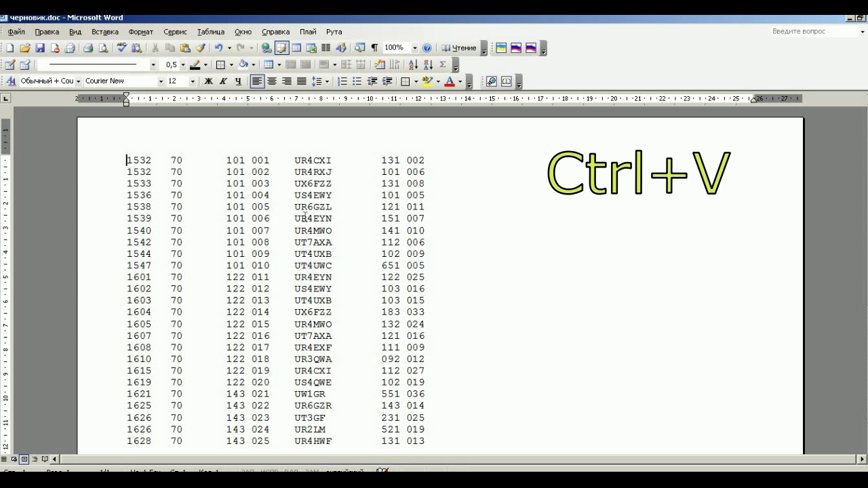Image resolution: width=868 pixels, height=488 pixels.
Task: Click the border color pen swatch
Action: click(x=195, y=65)
